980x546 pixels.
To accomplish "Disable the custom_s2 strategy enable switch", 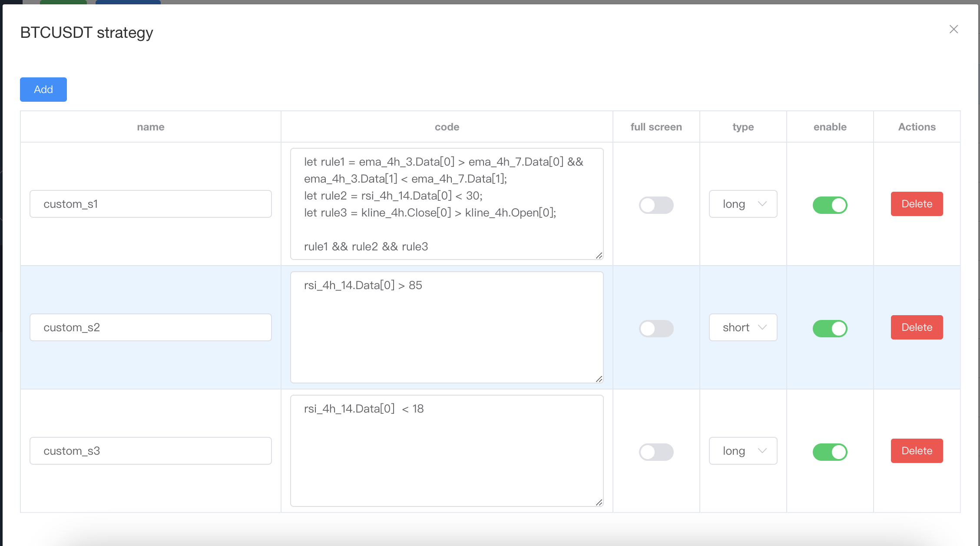I will point(830,329).
